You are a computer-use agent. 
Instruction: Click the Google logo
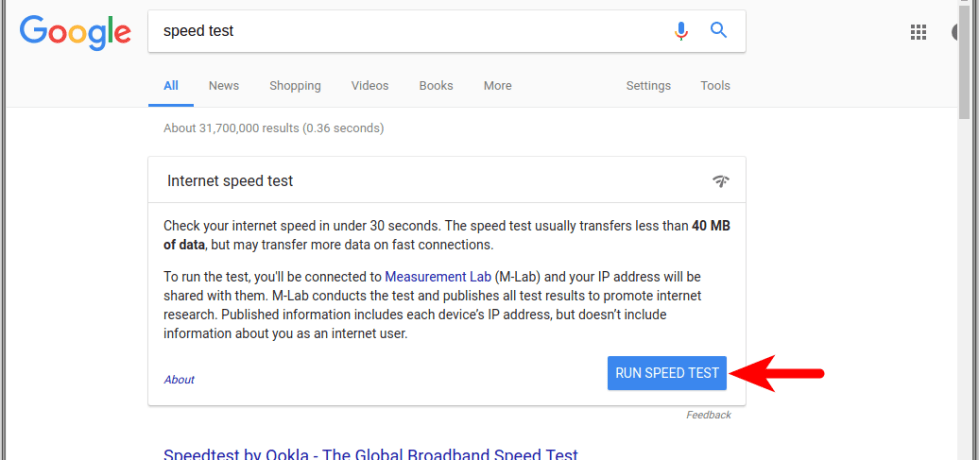(x=75, y=31)
